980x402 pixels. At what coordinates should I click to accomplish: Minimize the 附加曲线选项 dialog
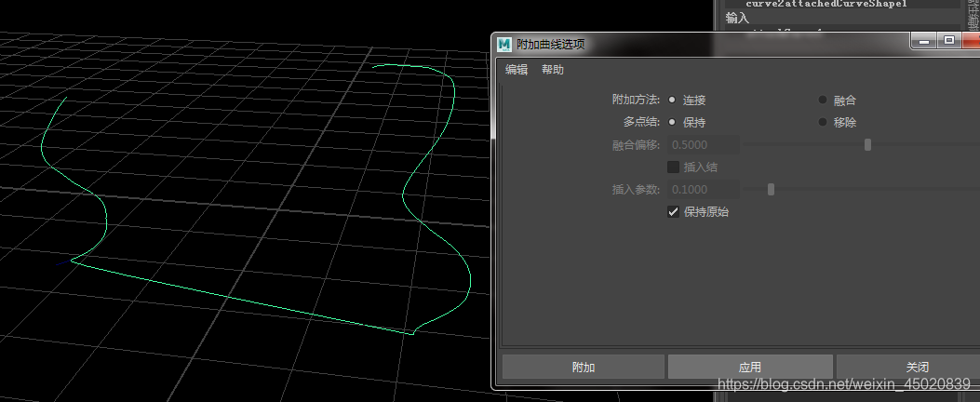925,41
